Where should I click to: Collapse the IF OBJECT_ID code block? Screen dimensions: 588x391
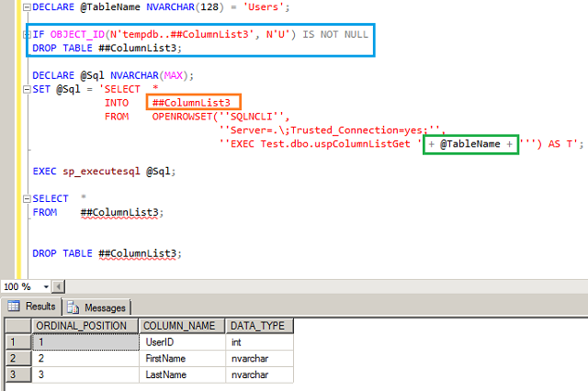[25, 34]
